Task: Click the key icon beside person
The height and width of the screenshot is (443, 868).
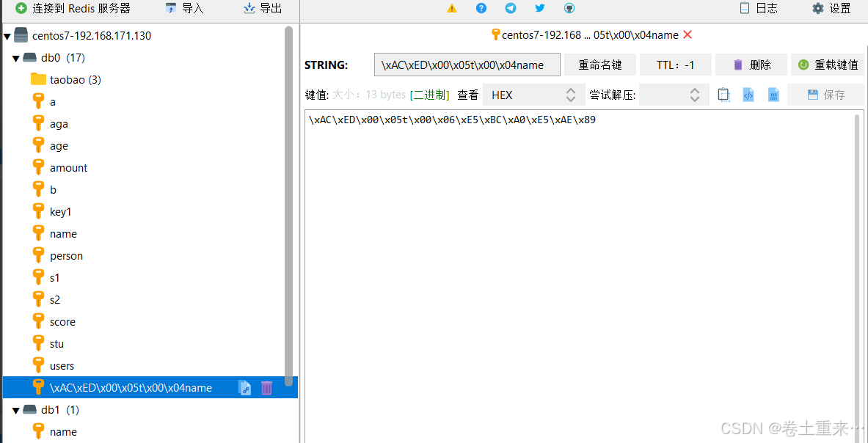Action: pos(38,256)
